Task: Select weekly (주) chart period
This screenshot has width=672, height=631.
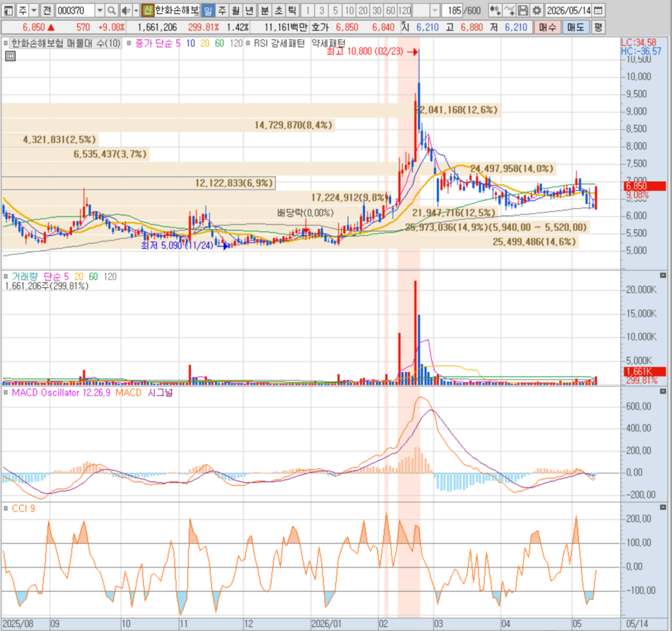Action: (x=222, y=10)
